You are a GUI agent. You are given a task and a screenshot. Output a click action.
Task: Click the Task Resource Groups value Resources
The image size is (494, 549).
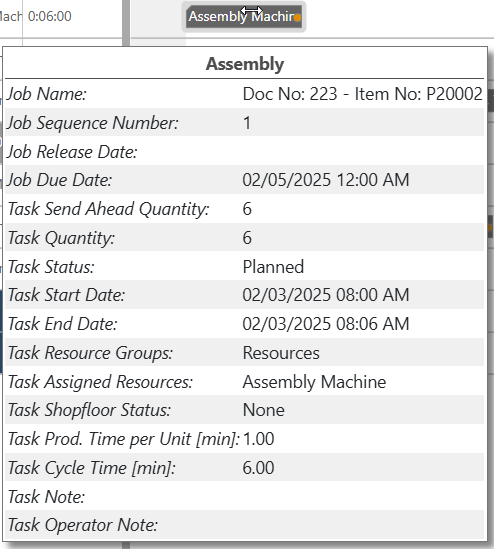pos(281,353)
